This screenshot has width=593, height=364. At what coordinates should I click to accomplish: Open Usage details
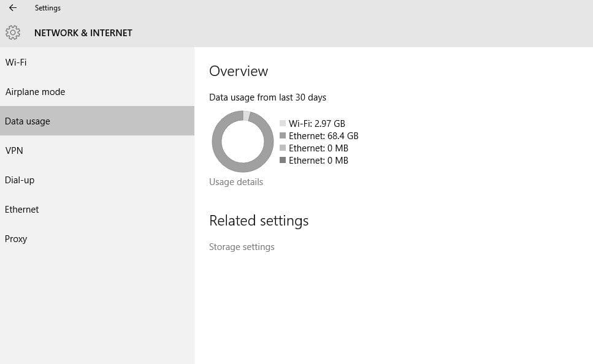point(236,181)
